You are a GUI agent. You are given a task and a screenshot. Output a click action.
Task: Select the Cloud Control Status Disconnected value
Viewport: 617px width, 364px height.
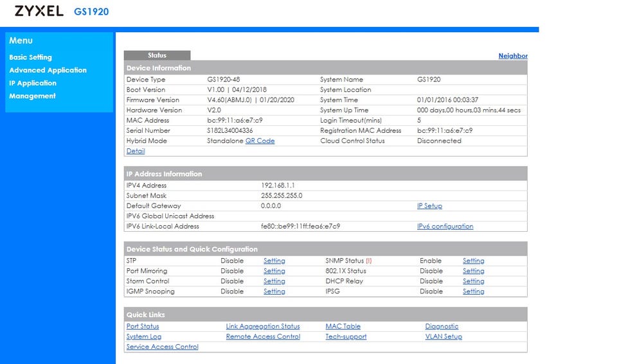tap(439, 141)
